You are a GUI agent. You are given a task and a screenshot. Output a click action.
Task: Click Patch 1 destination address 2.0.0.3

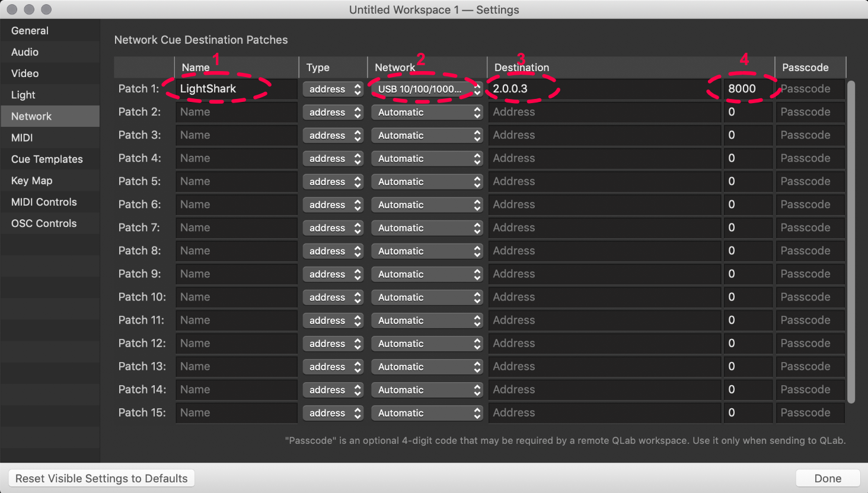point(605,89)
